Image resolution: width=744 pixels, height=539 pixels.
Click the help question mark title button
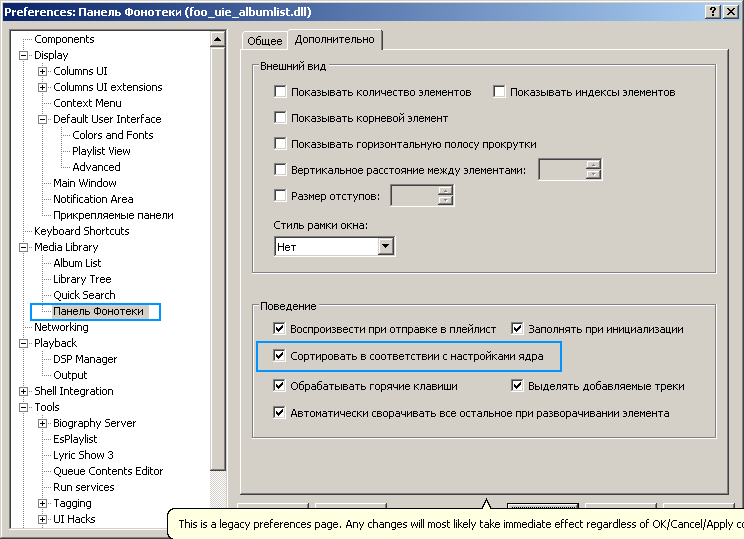[713, 11]
